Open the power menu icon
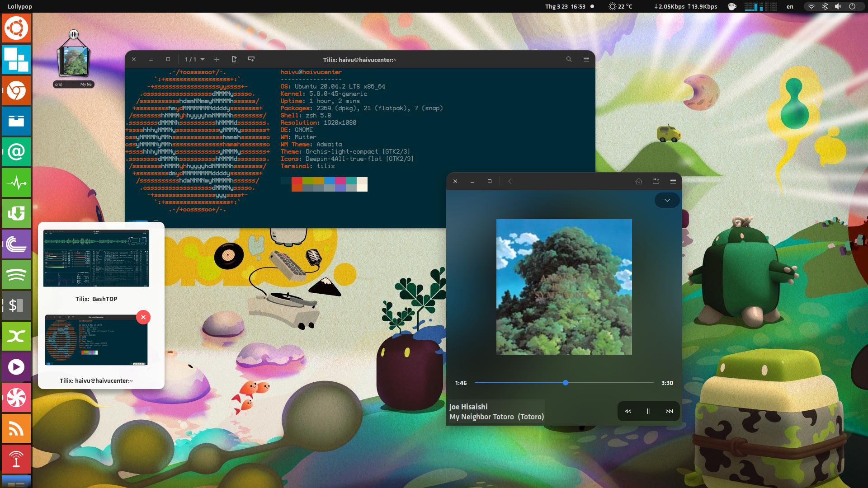 point(852,6)
